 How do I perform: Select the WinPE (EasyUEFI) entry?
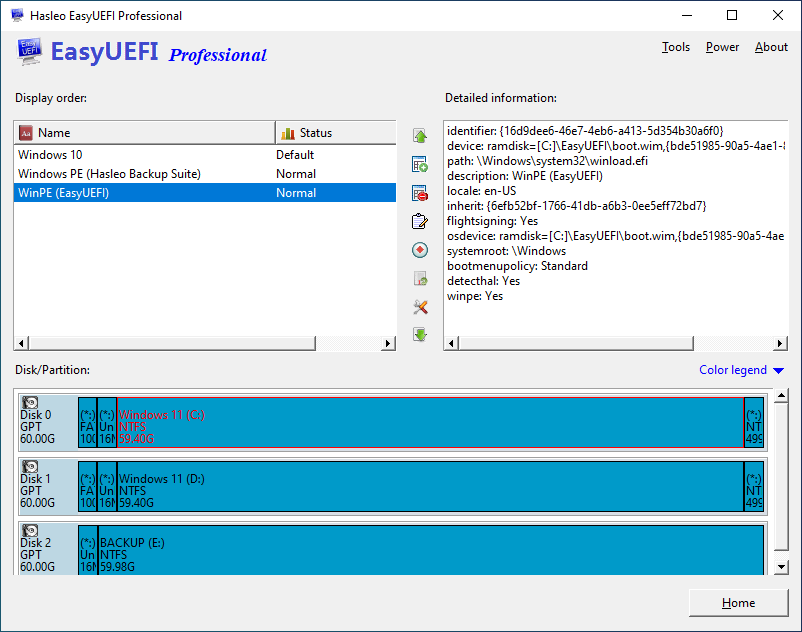point(205,193)
